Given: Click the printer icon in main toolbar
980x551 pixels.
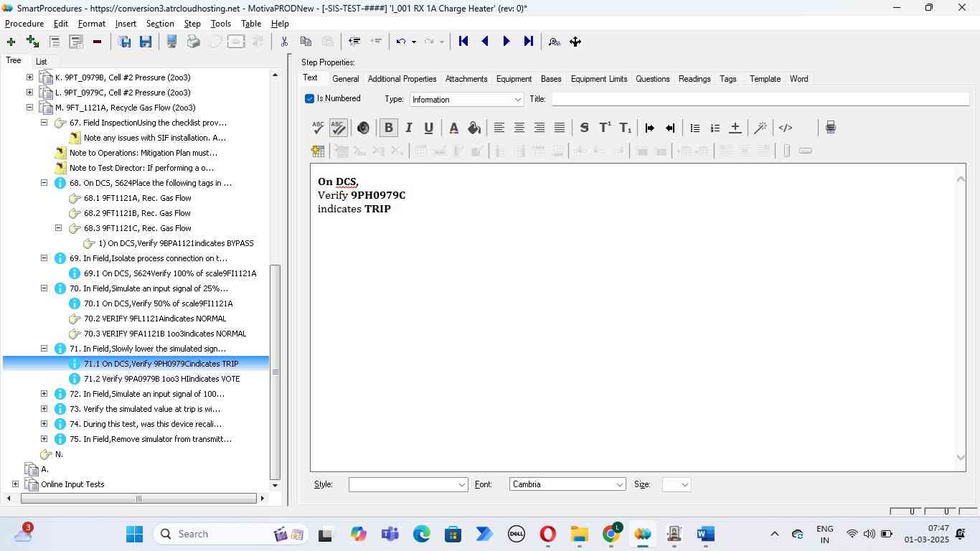Looking at the screenshot, I should tap(193, 42).
